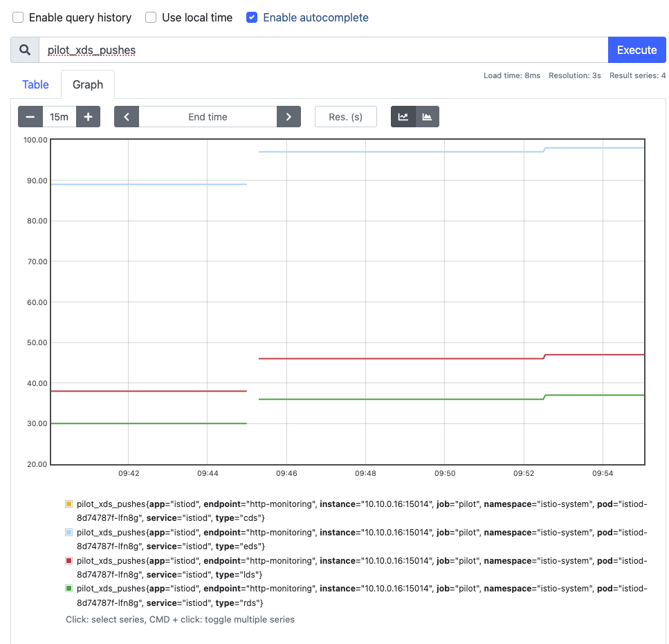The width and height of the screenshot is (669, 644).
Task: Move end time backward with left chevron
Action: click(x=127, y=117)
